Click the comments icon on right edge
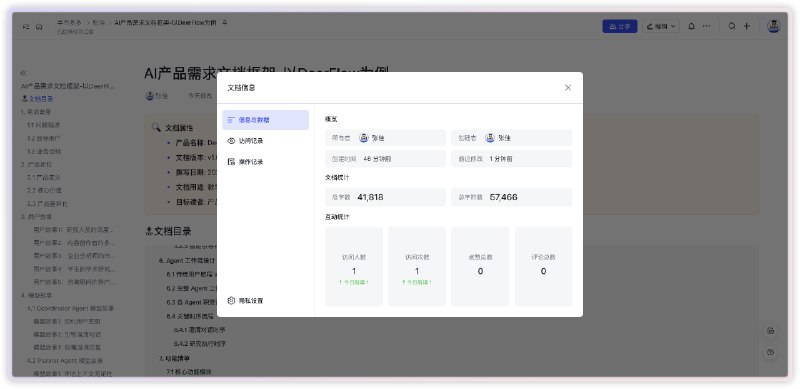800x389 pixels. (770, 331)
